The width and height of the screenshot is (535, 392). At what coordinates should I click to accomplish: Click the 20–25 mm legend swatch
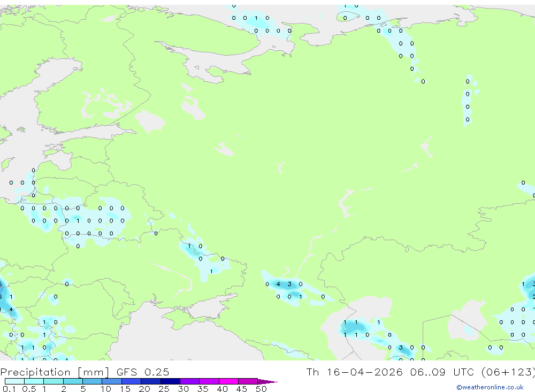[x=150, y=381]
